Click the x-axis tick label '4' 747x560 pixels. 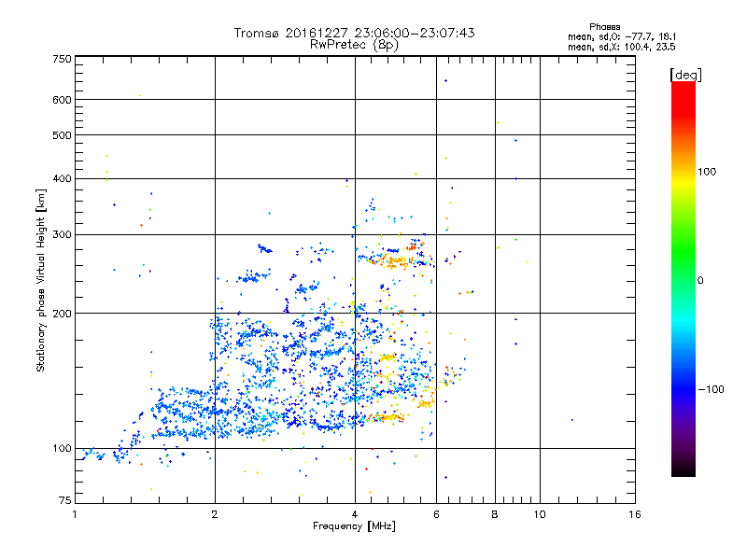click(355, 514)
